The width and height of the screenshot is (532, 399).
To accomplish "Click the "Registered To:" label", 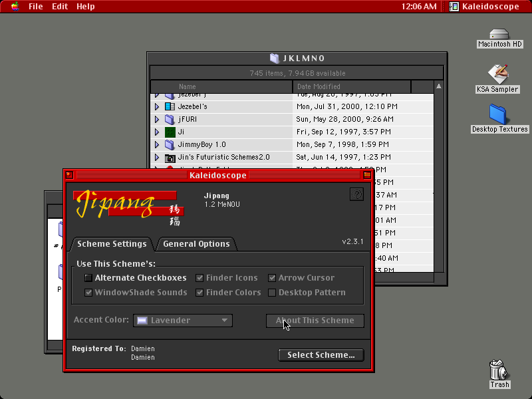I will pyautogui.click(x=99, y=348).
